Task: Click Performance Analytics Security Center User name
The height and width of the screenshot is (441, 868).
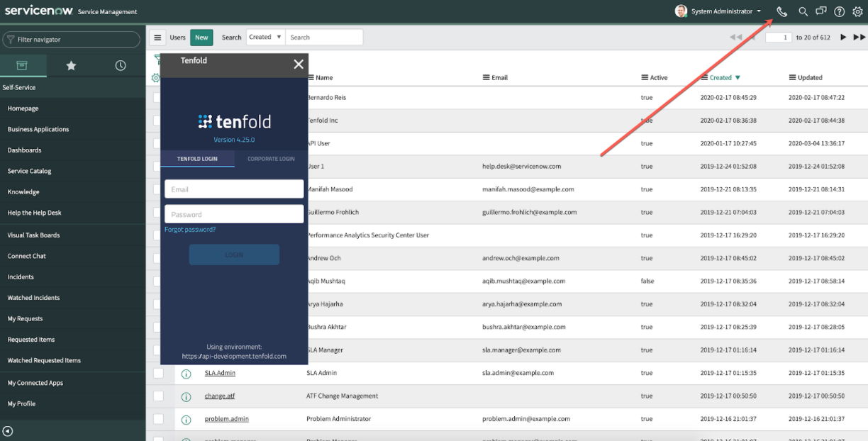Action: [x=367, y=235]
